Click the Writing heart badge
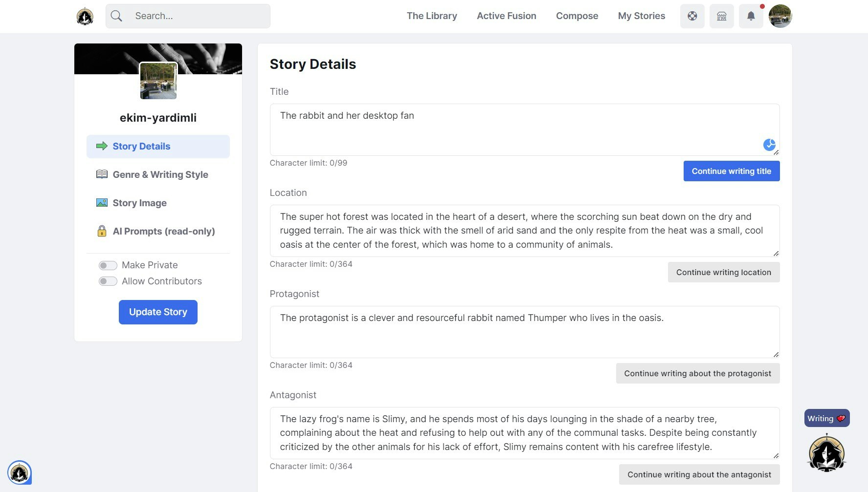The image size is (868, 492). click(x=827, y=418)
